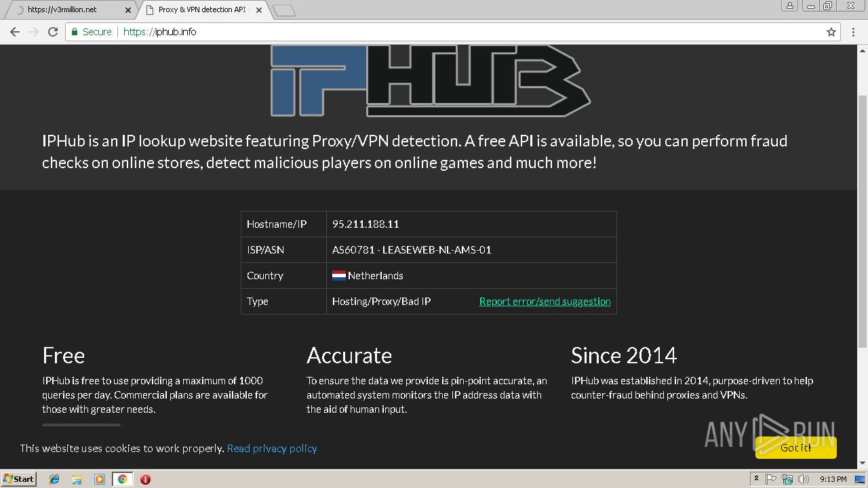The height and width of the screenshot is (488, 868).
Task: Reload the iphub.info page
Action: [53, 32]
